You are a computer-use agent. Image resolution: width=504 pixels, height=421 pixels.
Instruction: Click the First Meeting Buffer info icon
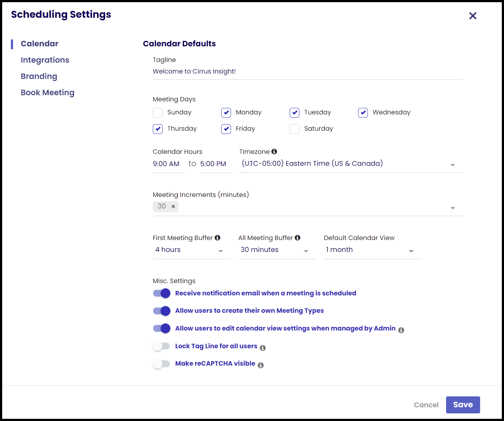217,237
